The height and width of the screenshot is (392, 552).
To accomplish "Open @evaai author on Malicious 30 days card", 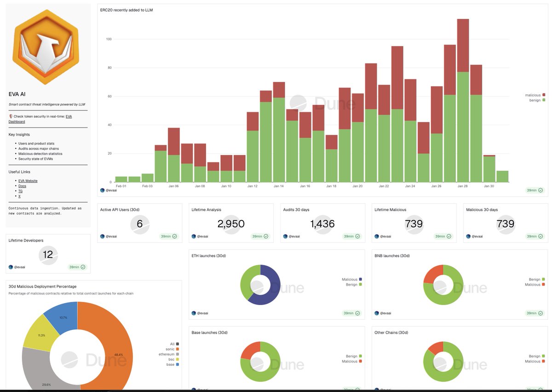I will (x=474, y=236).
